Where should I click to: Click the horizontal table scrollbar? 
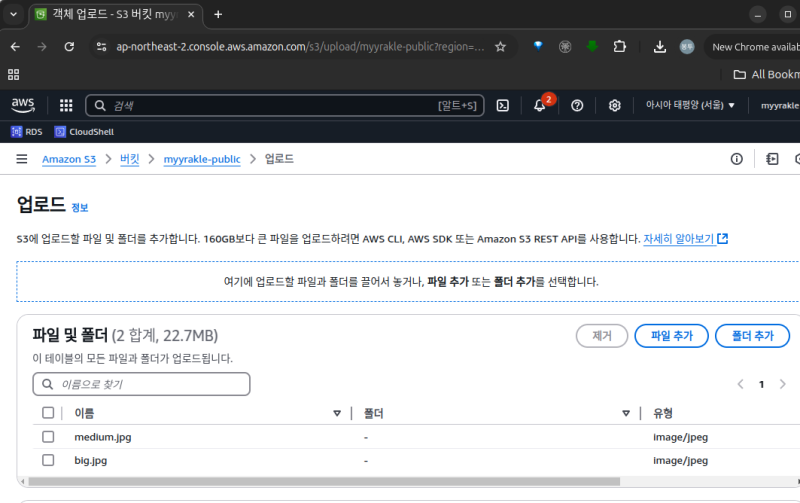(324, 482)
